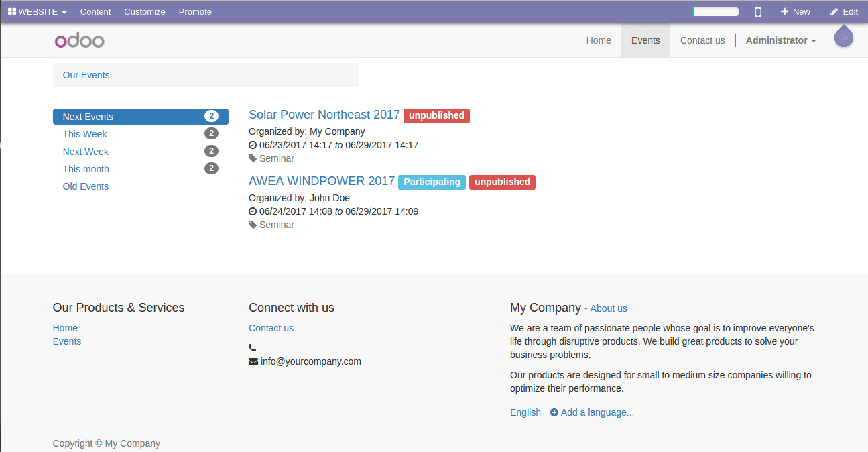Open Contact us in the navigation bar
Image resolution: width=868 pixels, height=452 pixels.
[x=702, y=40]
